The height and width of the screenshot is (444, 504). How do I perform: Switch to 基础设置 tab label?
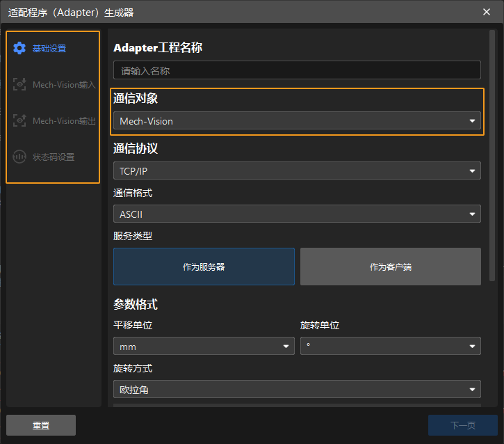pos(49,49)
